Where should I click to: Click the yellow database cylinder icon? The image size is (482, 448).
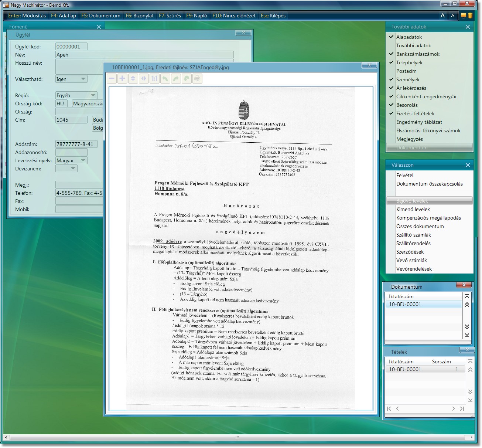[x=470, y=16]
